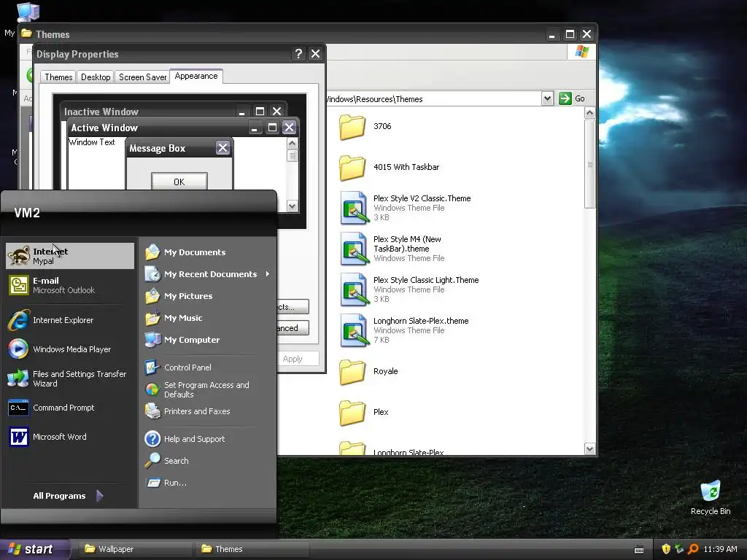Click the magnifier tray icon

693,549
